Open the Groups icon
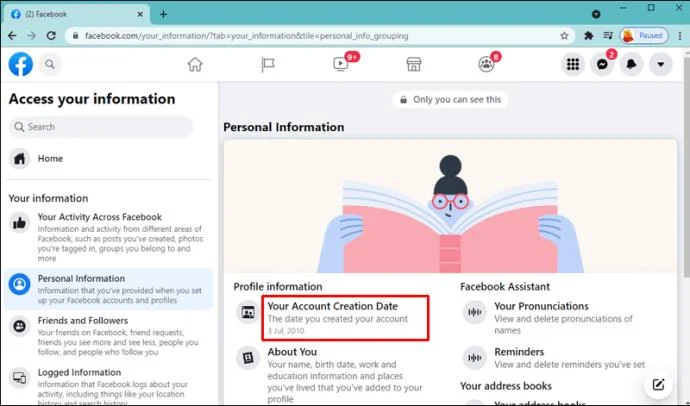 [x=486, y=64]
